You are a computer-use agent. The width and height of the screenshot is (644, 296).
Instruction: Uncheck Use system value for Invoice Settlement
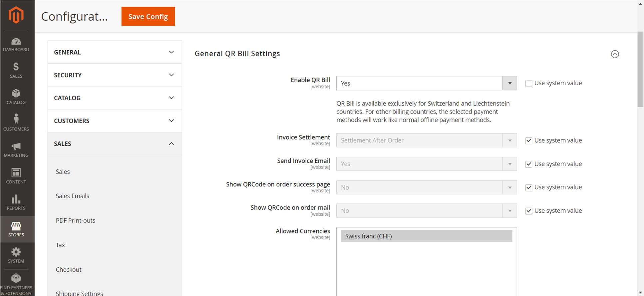coord(528,141)
